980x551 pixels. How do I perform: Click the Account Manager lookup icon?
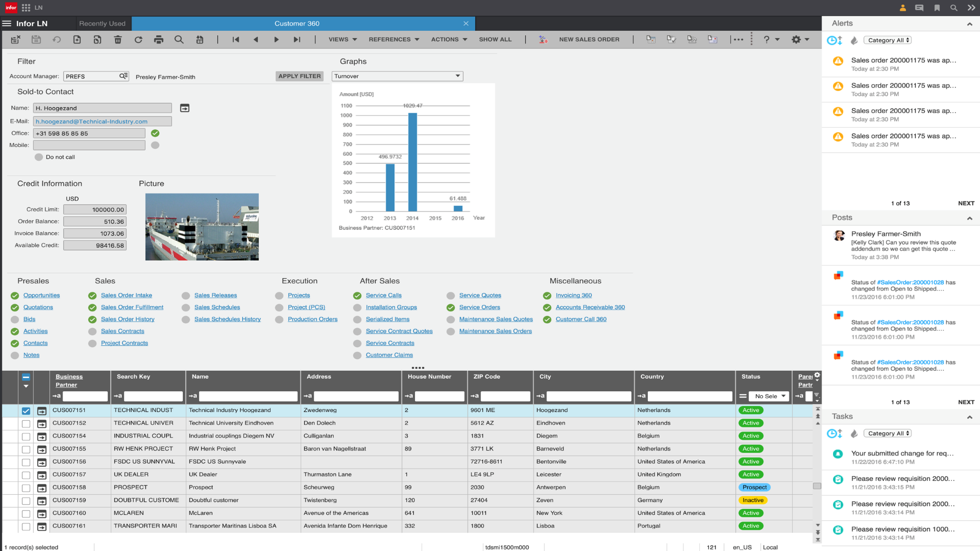[x=123, y=76]
